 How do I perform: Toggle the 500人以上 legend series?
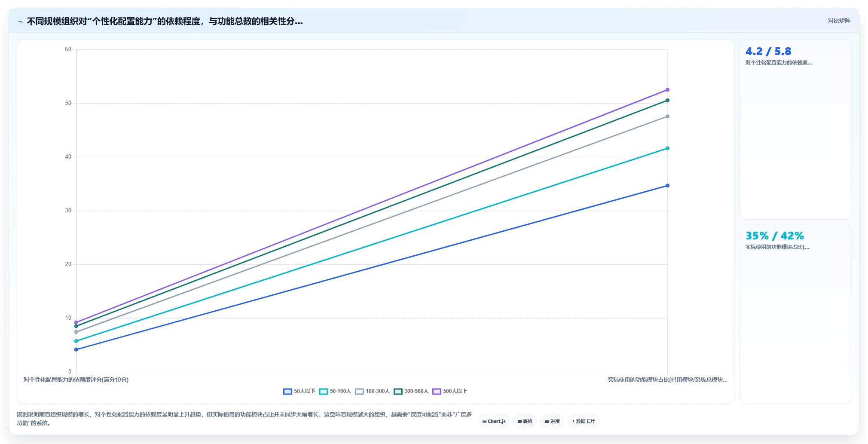pyautogui.click(x=449, y=391)
